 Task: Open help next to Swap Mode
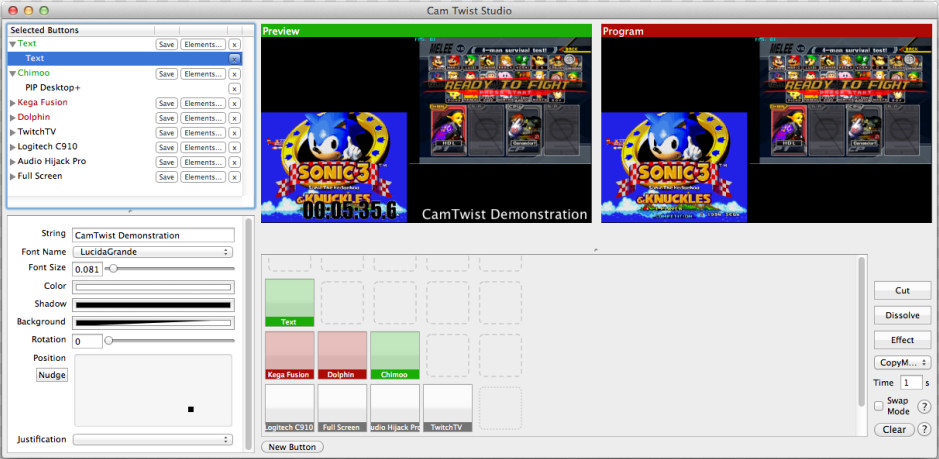924,407
